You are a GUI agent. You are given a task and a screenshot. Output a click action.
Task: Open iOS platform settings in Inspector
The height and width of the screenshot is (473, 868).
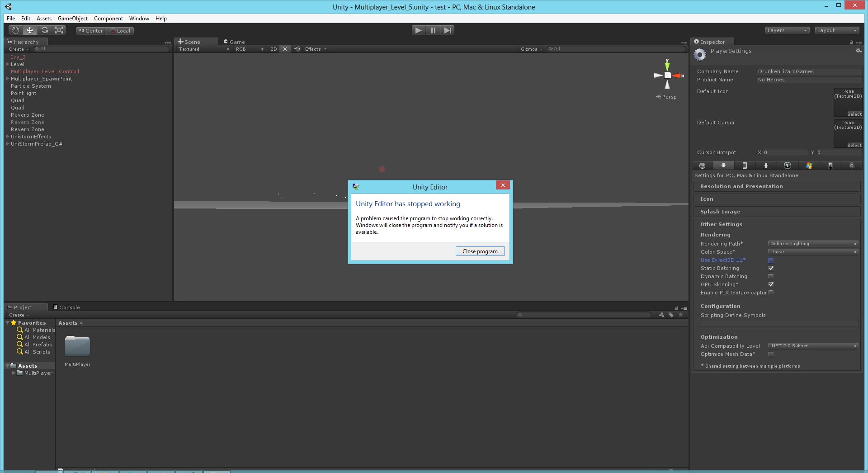coord(745,166)
